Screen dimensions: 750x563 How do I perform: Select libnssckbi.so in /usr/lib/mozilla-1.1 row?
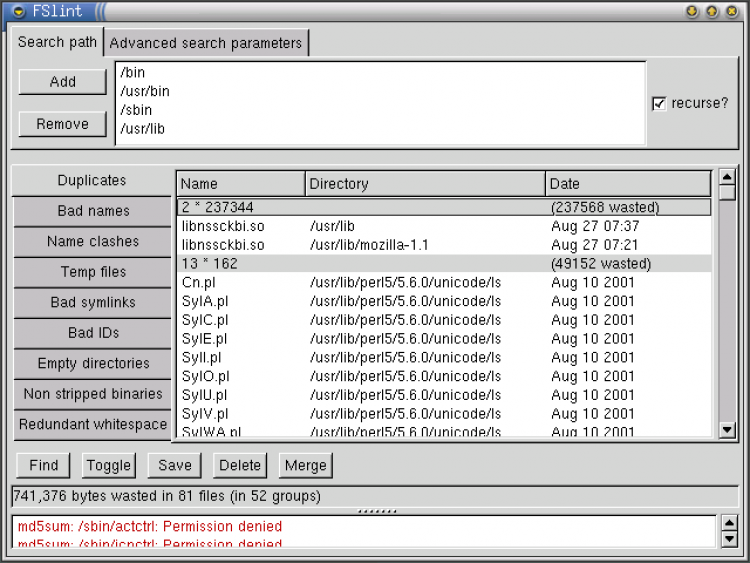pyautogui.click(x=223, y=245)
